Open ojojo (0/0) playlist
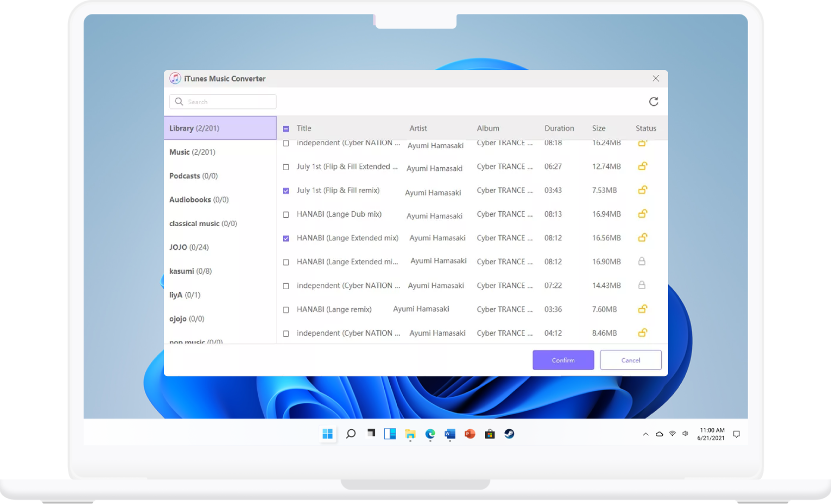The width and height of the screenshot is (831, 504). [220, 318]
